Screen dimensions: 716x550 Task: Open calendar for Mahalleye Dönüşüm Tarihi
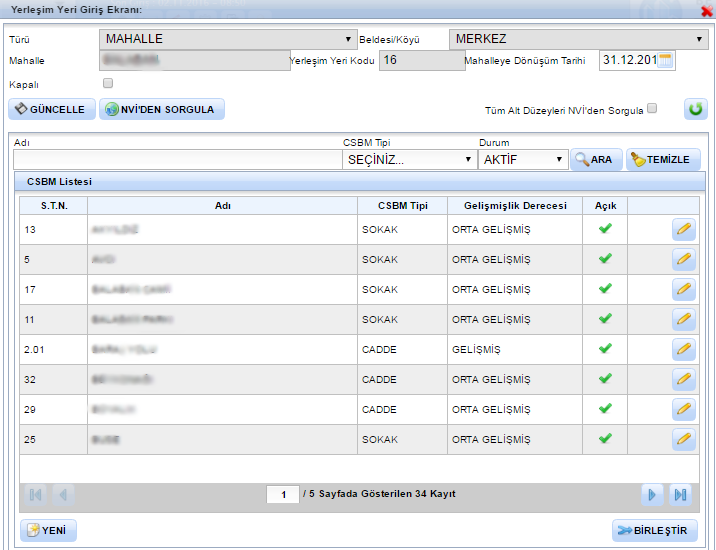click(x=665, y=60)
